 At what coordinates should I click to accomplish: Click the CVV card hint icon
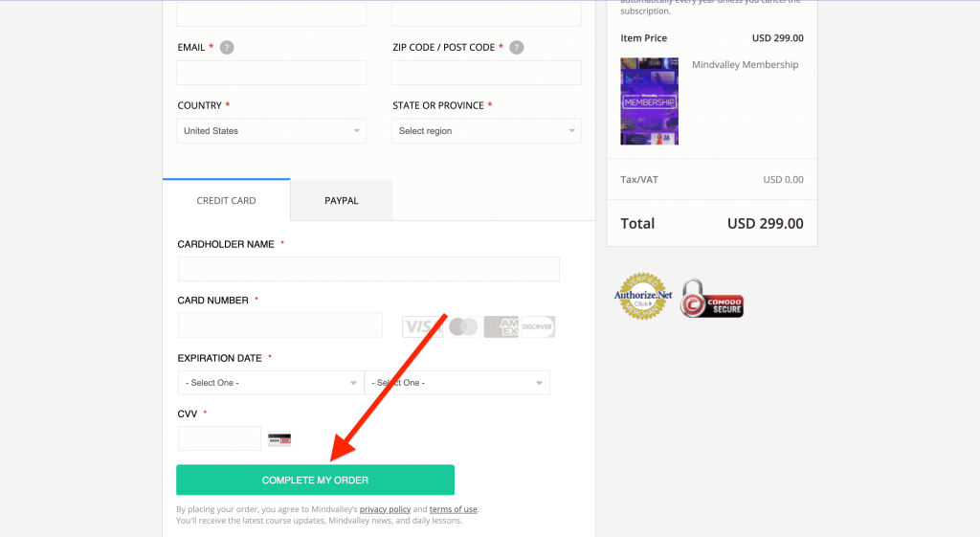(x=279, y=438)
